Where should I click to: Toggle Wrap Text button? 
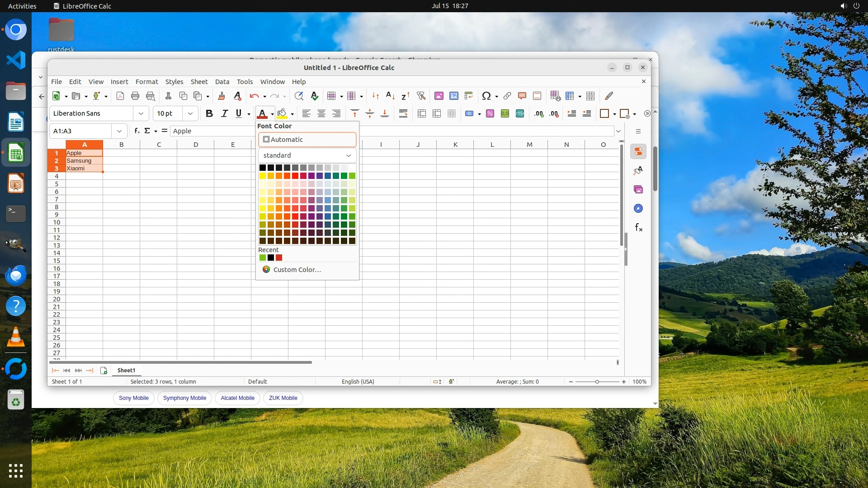point(403,113)
